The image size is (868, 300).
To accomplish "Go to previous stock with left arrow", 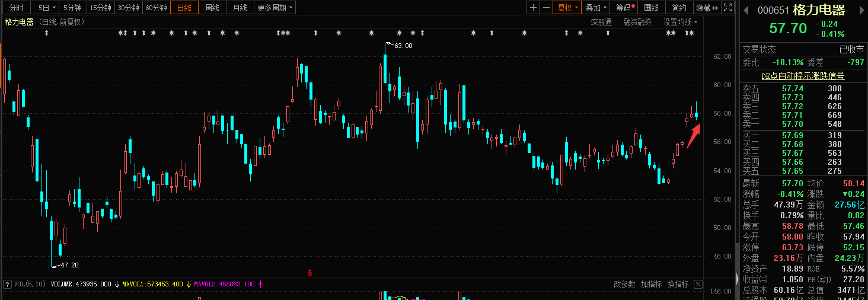I will 745,10.
